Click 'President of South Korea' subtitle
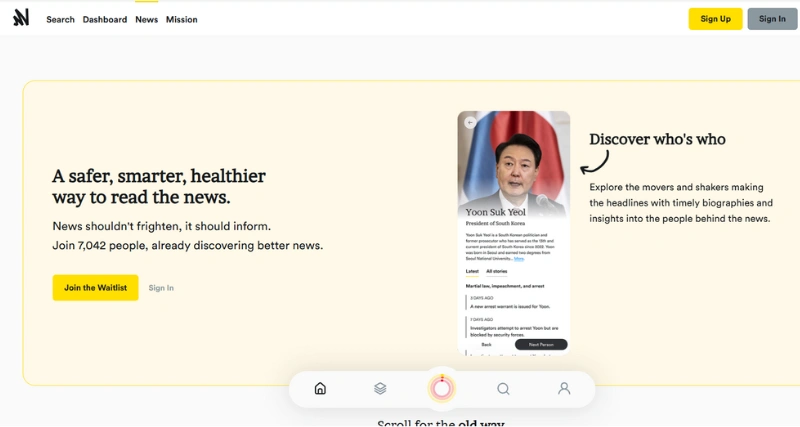The image size is (800, 427). pyautogui.click(x=495, y=223)
